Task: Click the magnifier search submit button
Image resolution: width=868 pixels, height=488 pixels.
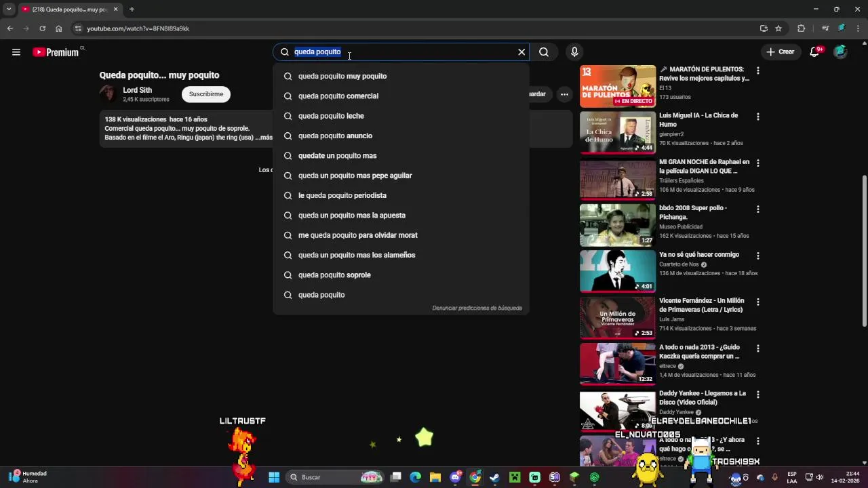Action: (544, 52)
